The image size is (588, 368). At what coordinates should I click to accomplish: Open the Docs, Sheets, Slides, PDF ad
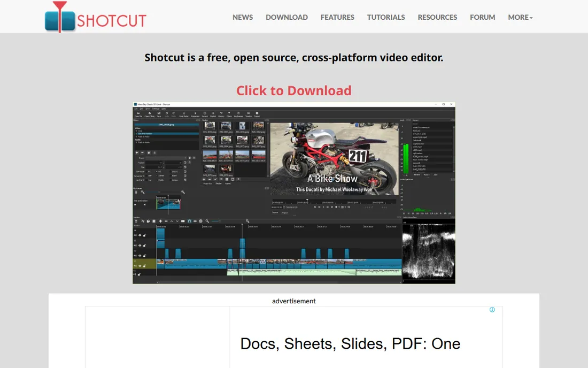pyautogui.click(x=350, y=343)
